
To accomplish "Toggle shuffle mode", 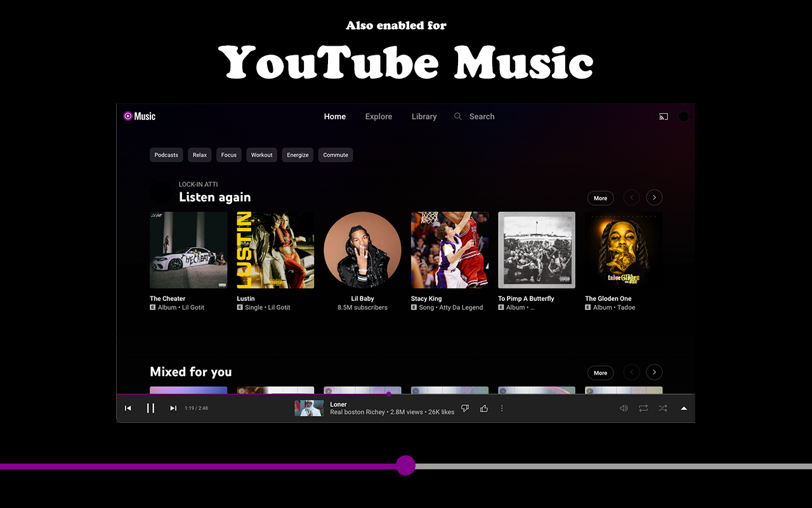I will [x=663, y=408].
